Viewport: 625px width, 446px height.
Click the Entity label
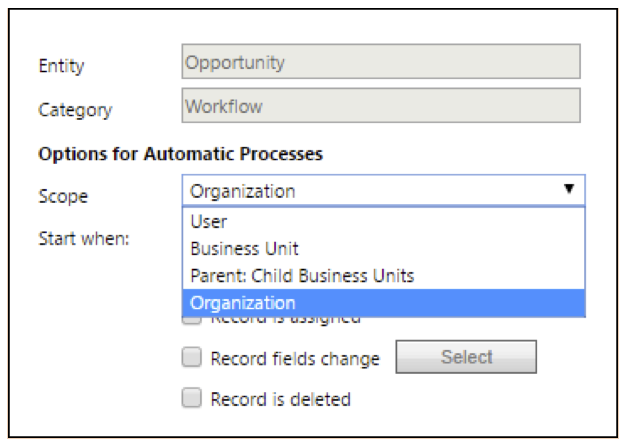61,66
